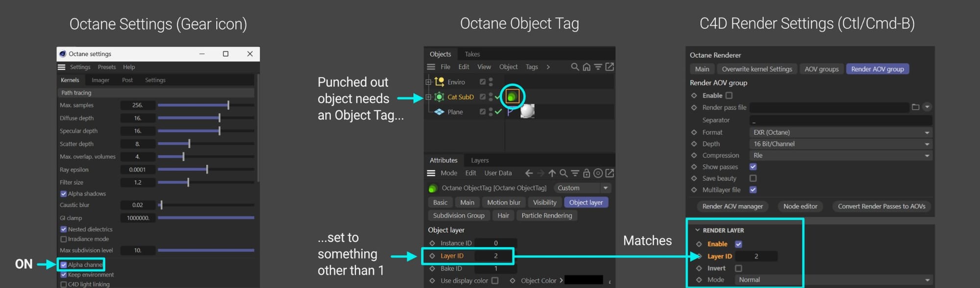Image resolution: width=980 pixels, height=288 pixels.
Task: Open the Tags menu in Objects manager
Action: tap(532, 67)
